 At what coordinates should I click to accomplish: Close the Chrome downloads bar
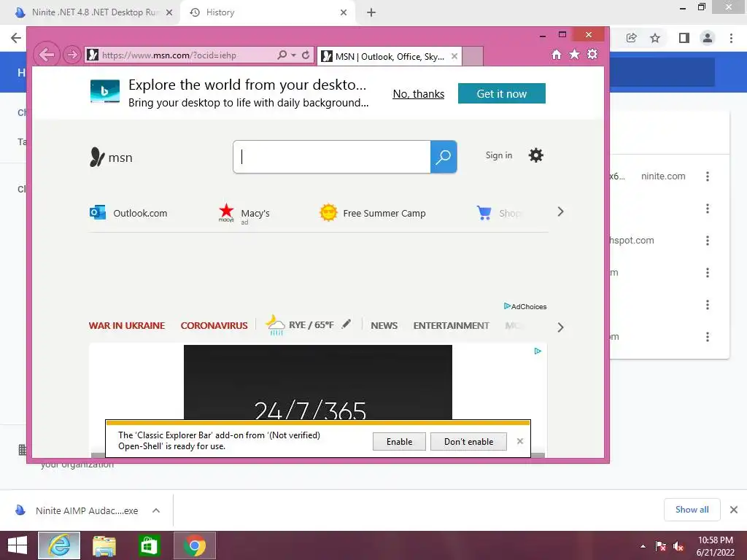click(734, 510)
